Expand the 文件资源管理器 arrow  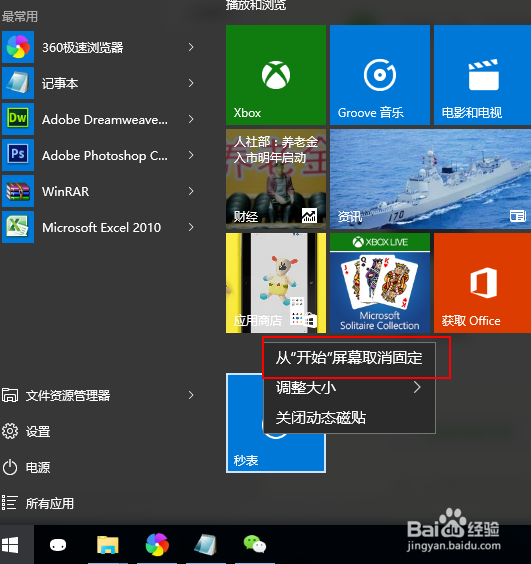point(191,395)
